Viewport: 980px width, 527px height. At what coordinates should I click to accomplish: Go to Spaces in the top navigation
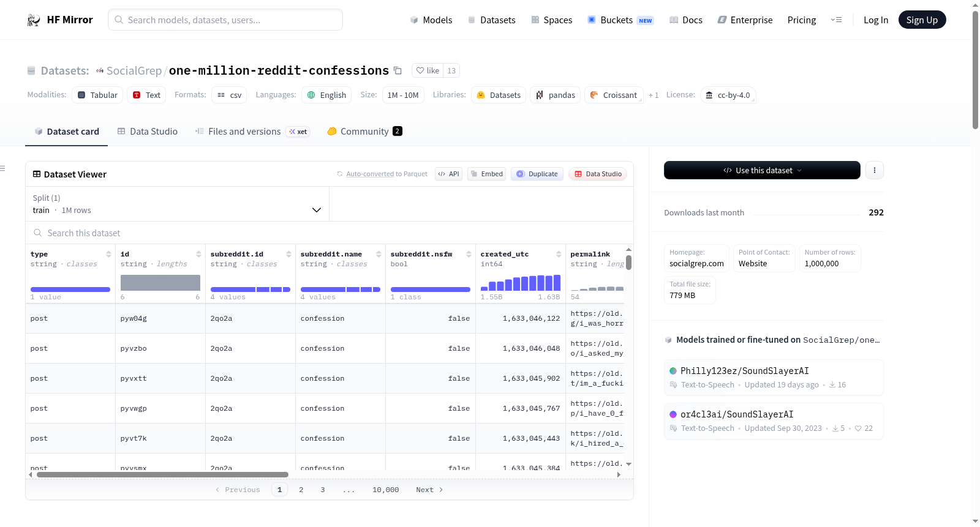[551, 20]
